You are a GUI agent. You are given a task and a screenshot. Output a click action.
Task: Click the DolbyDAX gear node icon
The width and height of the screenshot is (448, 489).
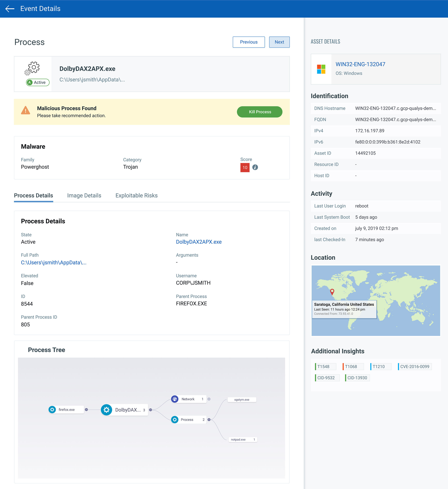tap(106, 410)
